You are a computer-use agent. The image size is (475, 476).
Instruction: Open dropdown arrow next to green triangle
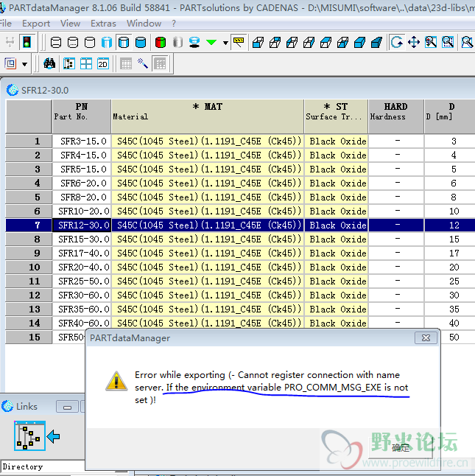(225, 43)
